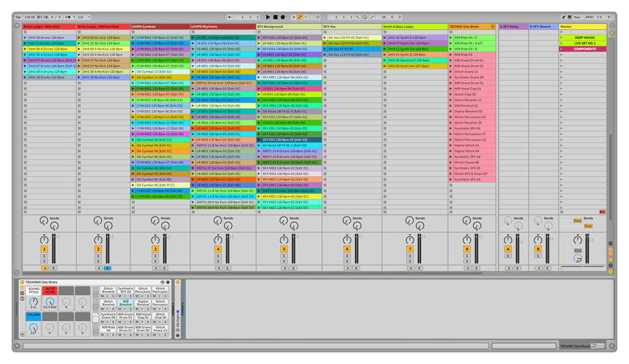Click Hot-Swap icon on TECHNO One Shots device

point(163,282)
